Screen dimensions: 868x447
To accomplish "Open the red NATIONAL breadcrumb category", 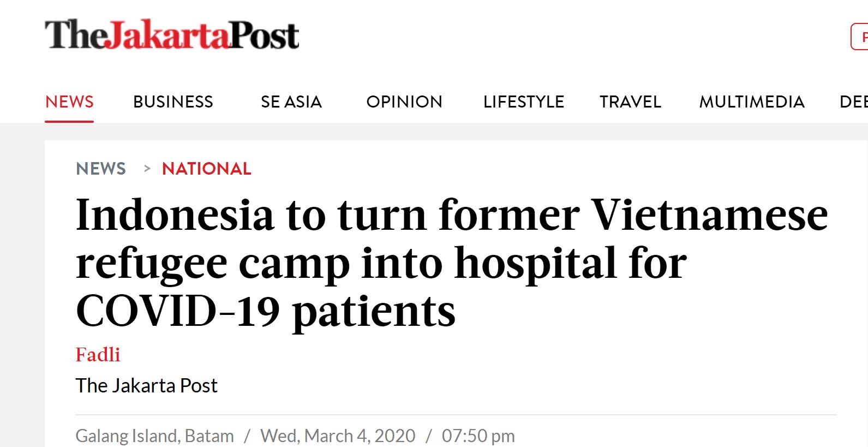I will [206, 169].
